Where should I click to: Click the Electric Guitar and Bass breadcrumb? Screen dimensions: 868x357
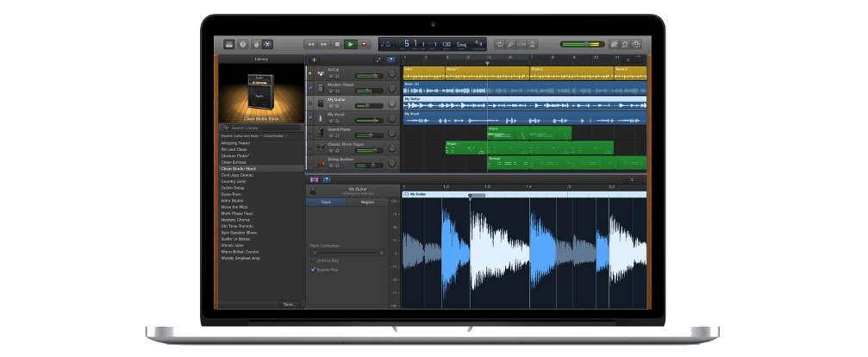(240, 135)
